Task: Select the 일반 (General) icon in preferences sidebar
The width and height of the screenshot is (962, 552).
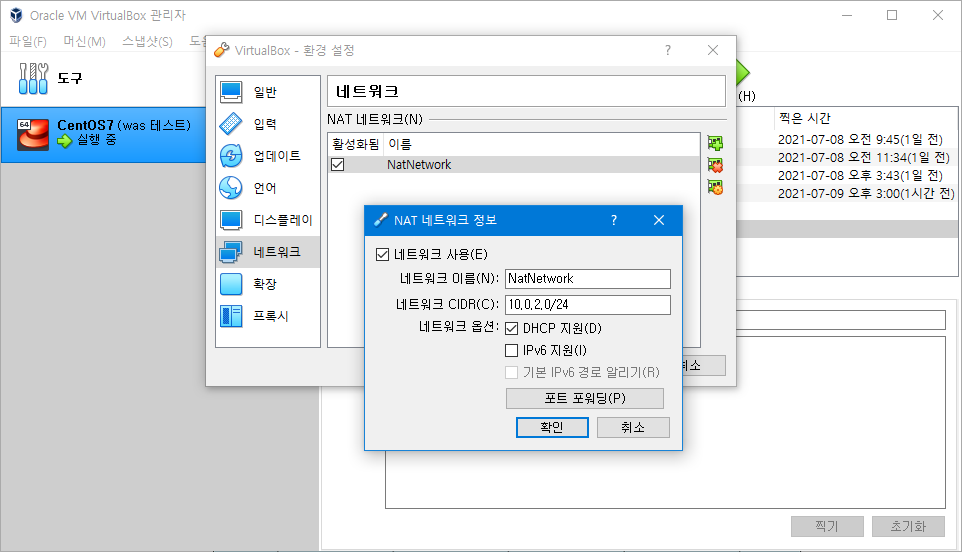Action: tap(231, 92)
